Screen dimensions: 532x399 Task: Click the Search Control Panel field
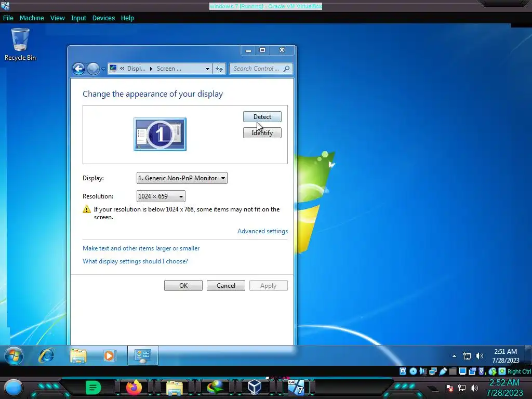pyautogui.click(x=261, y=69)
